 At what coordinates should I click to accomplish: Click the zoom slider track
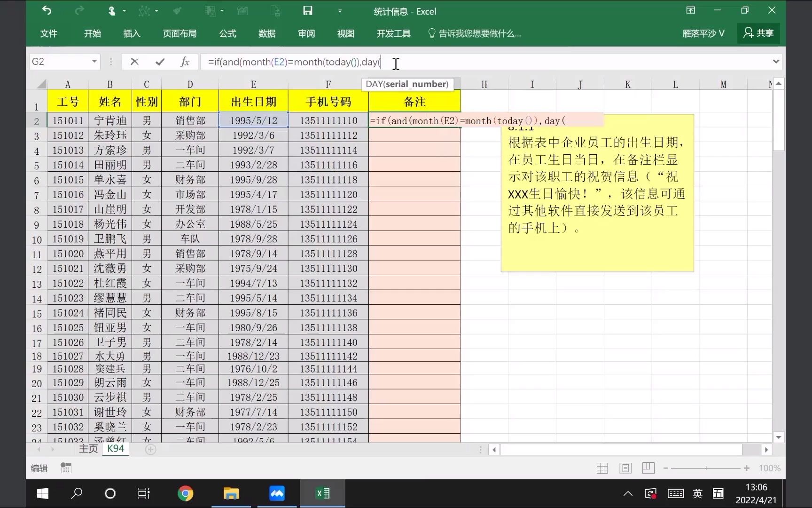point(706,468)
